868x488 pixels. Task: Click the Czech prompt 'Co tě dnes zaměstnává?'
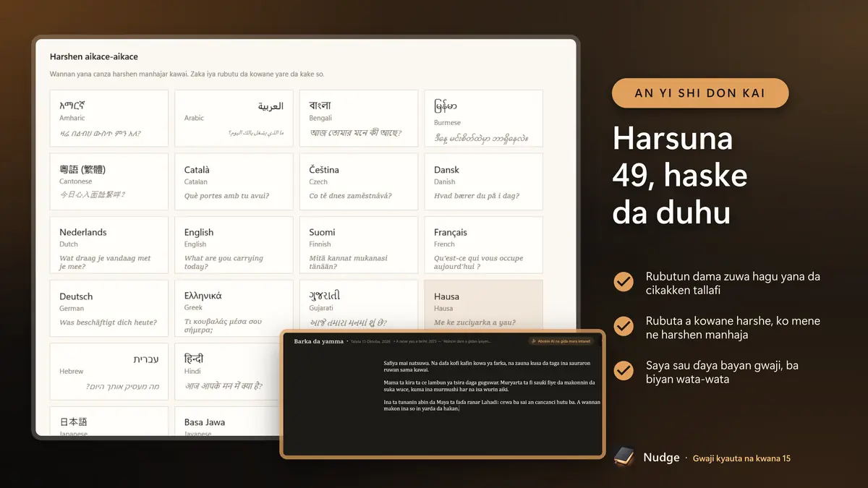(x=350, y=196)
